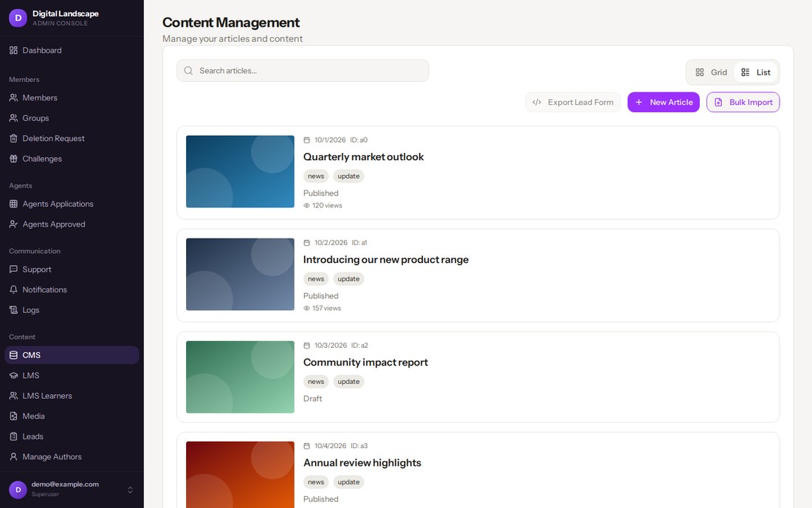Navigate to LMS Learners section
The width and height of the screenshot is (812, 508).
pyautogui.click(x=72, y=396)
